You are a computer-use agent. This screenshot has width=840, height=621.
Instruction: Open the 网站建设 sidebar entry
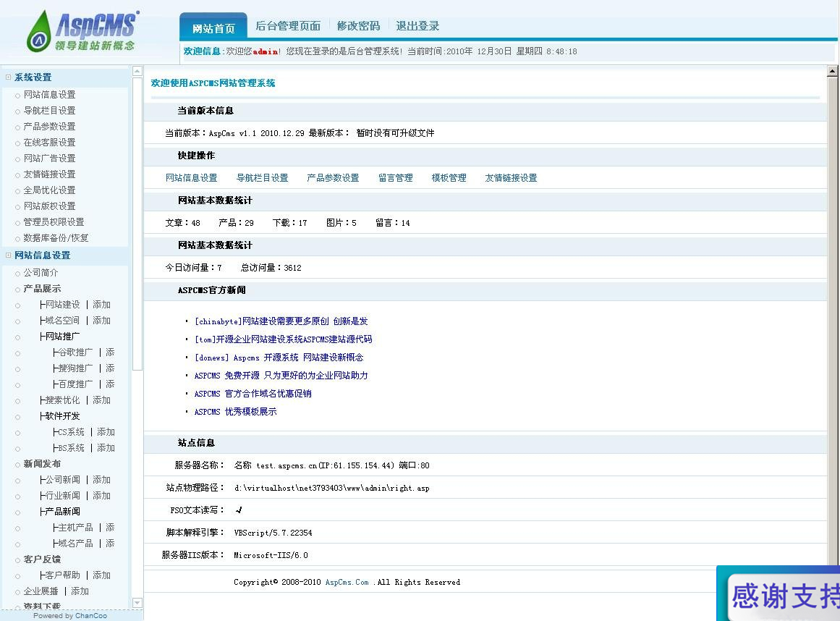click(x=62, y=304)
